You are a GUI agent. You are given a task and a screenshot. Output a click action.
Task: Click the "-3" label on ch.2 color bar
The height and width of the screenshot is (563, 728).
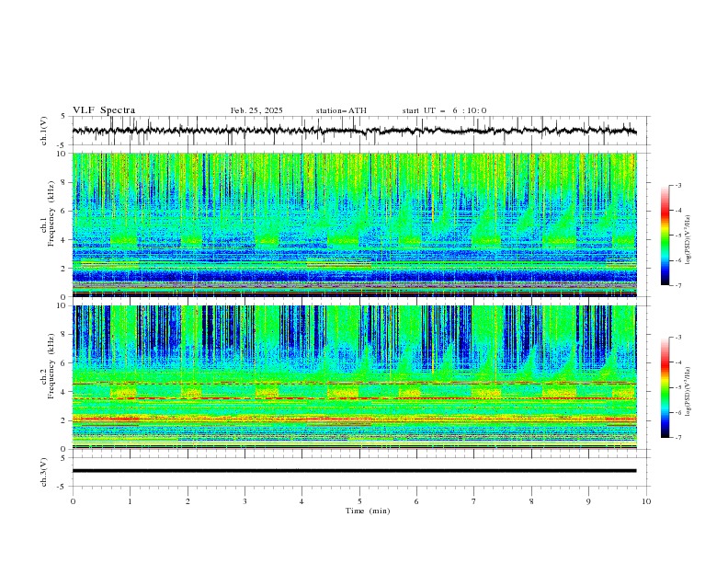pyautogui.click(x=678, y=338)
